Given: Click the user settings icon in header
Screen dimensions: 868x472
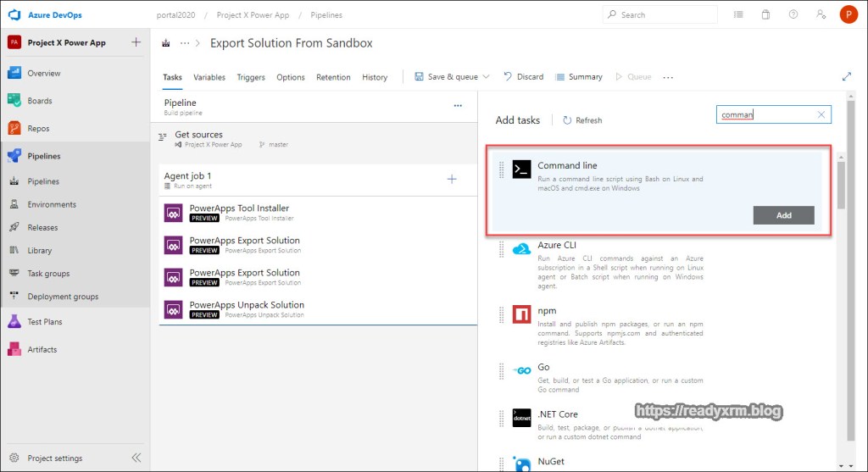Looking at the screenshot, I should [820, 14].
